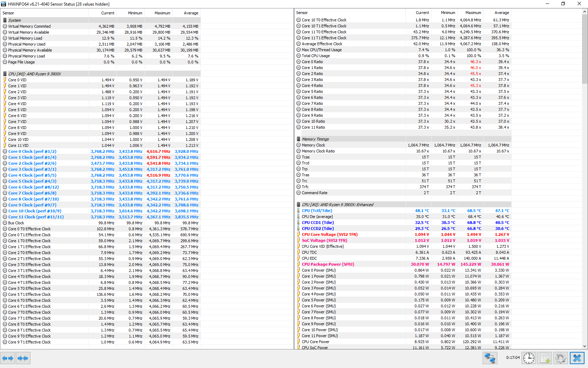
Task: Click the lightning icon beside Core 11 VID
Action: coord(5,145)
